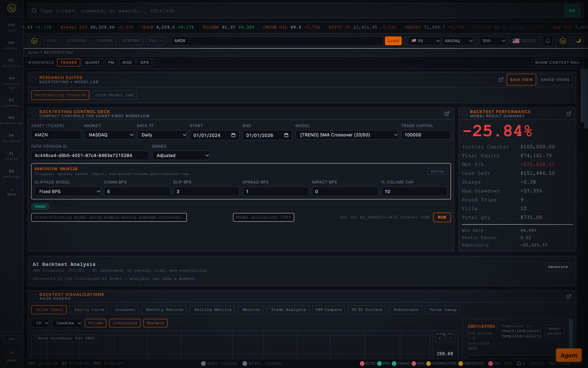Open the notifications bell in toolbar

(x=548, y=41)
